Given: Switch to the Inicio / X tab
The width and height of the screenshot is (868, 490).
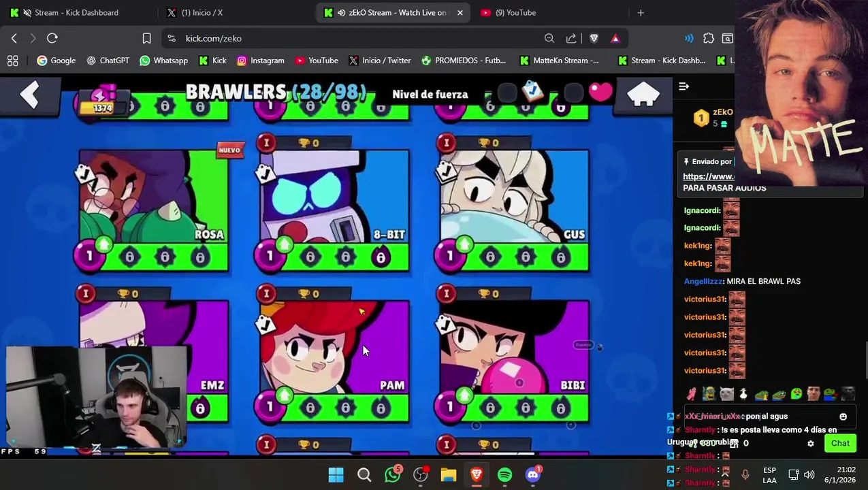Looking at the screenshot, I should [235, 12].
